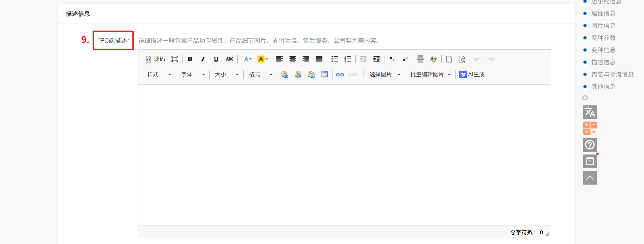The image size is (644, 244).
Task: Toggle strikethrough text formatting
Action: pyautogui.click(x=229, y=59)
